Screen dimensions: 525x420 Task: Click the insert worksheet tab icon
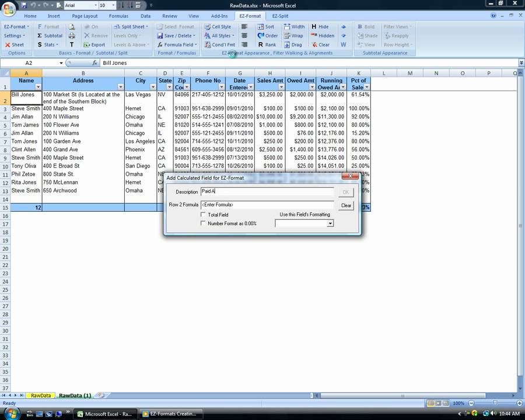pos(101,395)
